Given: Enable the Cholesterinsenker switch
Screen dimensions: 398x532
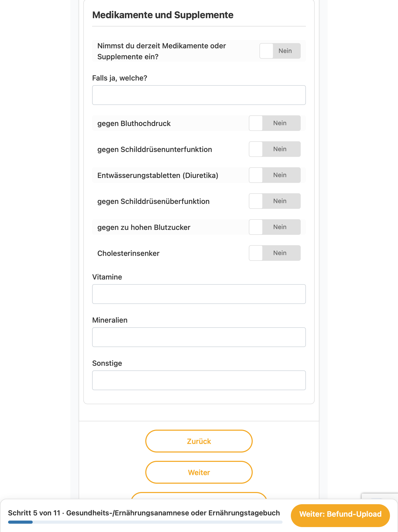Looking at the screenshot, I should 275,253.
